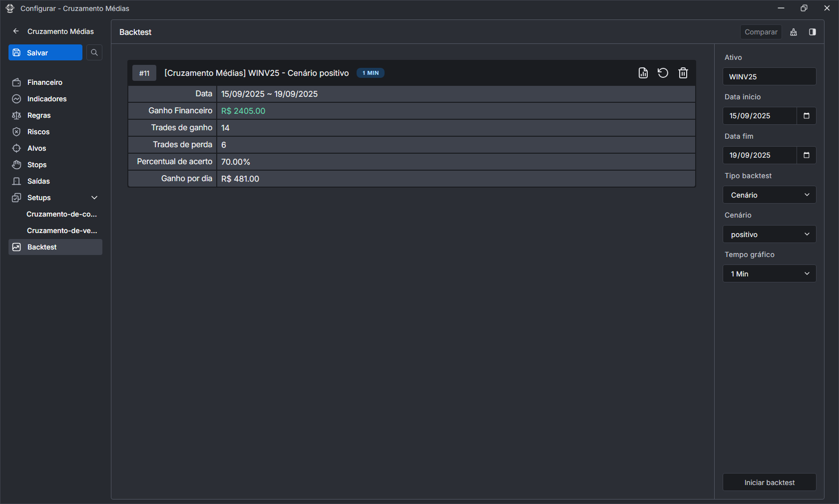Click the Ativo input field WINV25
839x504 pixels.
coord(769,77)
